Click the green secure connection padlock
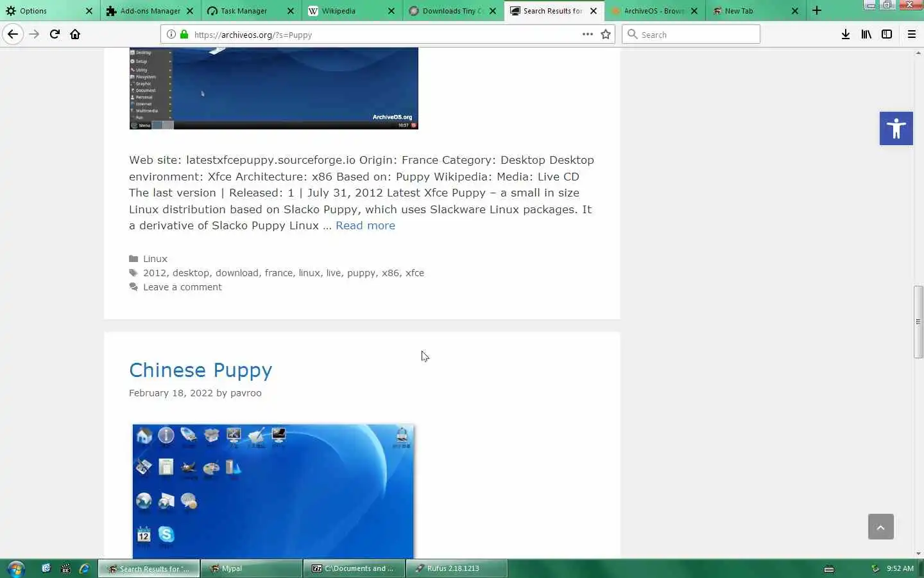924x578 pixels. point(184,34)
